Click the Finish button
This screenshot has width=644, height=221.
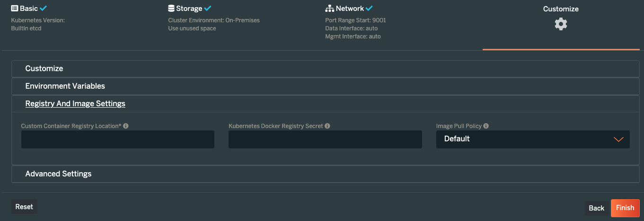[625, 208]
